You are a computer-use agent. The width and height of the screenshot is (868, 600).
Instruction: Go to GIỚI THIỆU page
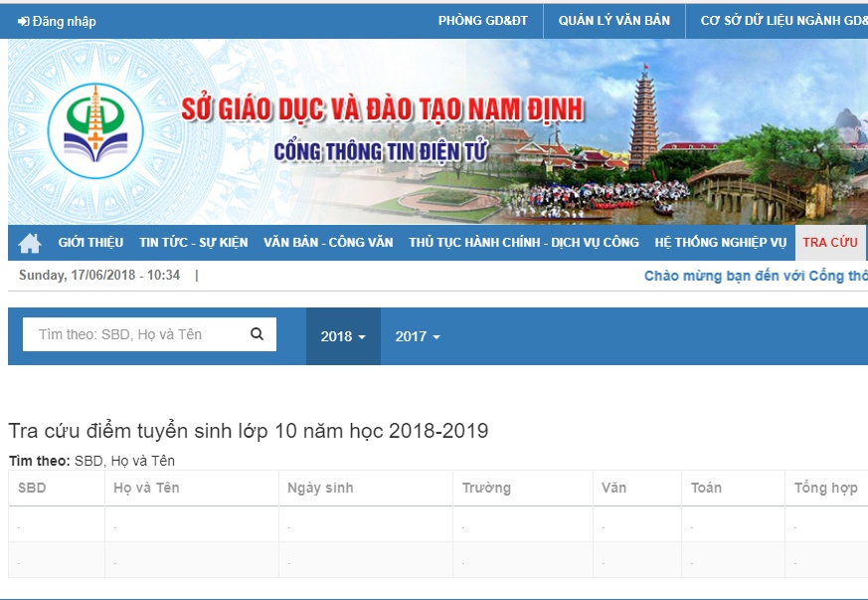tap(90, 242)
